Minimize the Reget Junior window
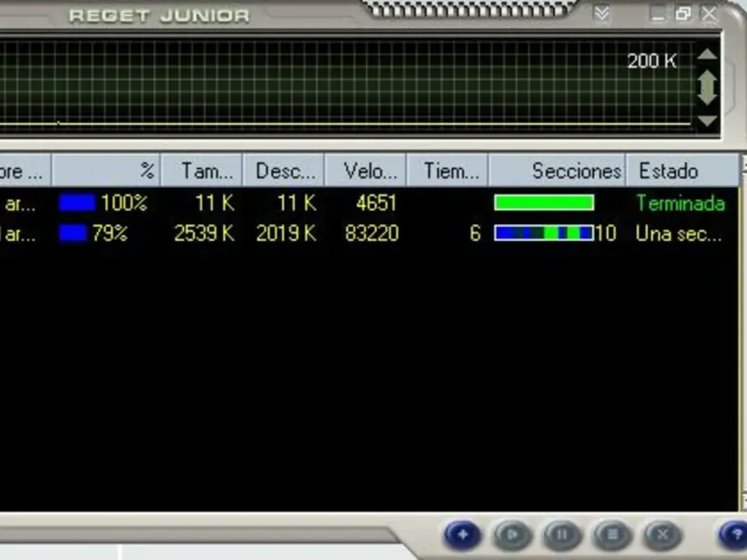The width and height of the screenshot is (747, 560). click(658, 14)
